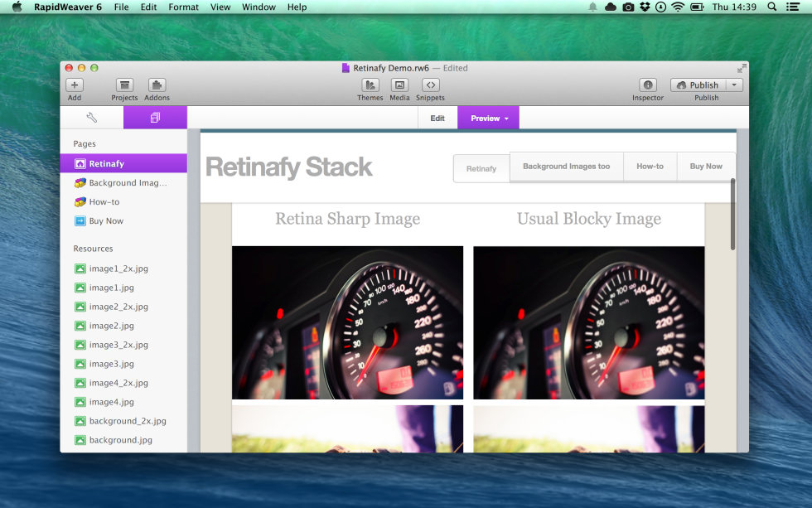Click the Wi-Fi status icon
Screen dimensions: 812x508
tap(678, 7)
